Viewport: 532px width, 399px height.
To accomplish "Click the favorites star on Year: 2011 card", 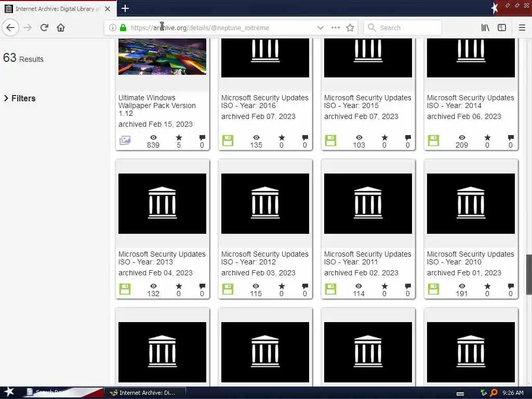I will click(384, 286).
